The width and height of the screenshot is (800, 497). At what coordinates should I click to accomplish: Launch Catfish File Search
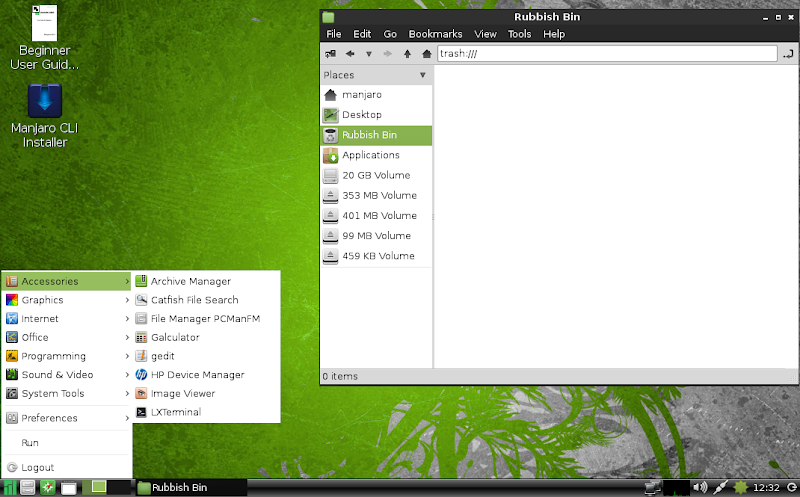(206, 300)
